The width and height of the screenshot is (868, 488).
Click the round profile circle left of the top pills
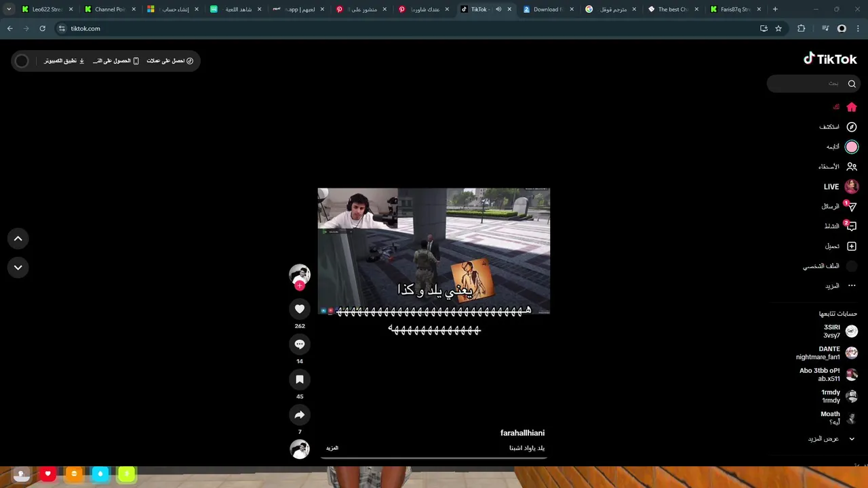(22, 61)
